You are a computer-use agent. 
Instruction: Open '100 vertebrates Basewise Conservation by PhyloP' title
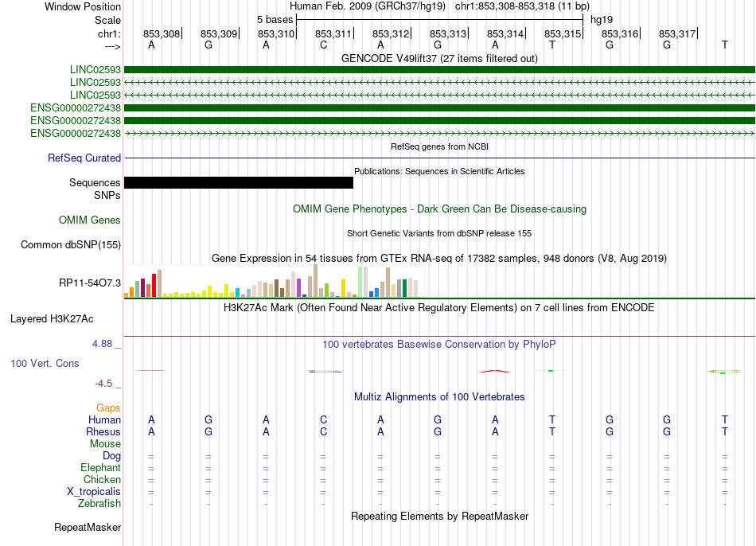tap(439, 345)
